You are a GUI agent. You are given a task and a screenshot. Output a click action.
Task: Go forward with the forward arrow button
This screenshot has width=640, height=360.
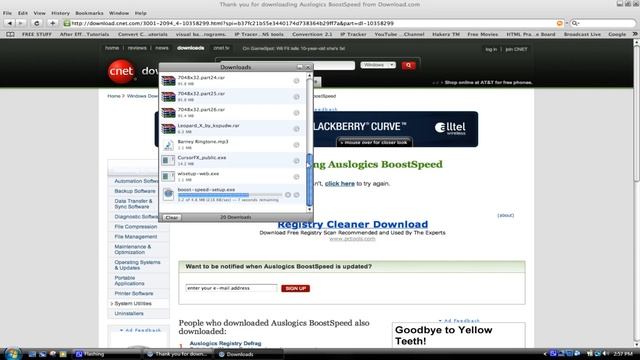[21, 23]
